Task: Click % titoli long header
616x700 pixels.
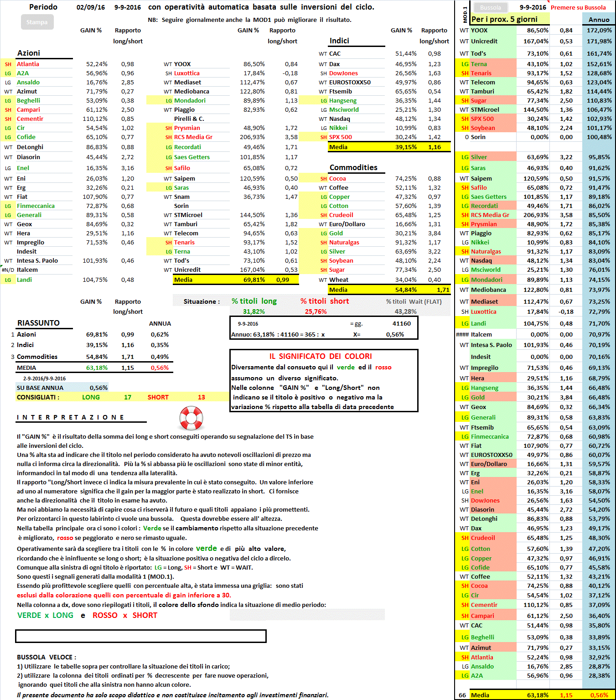Action: click(x=254, y=301)
